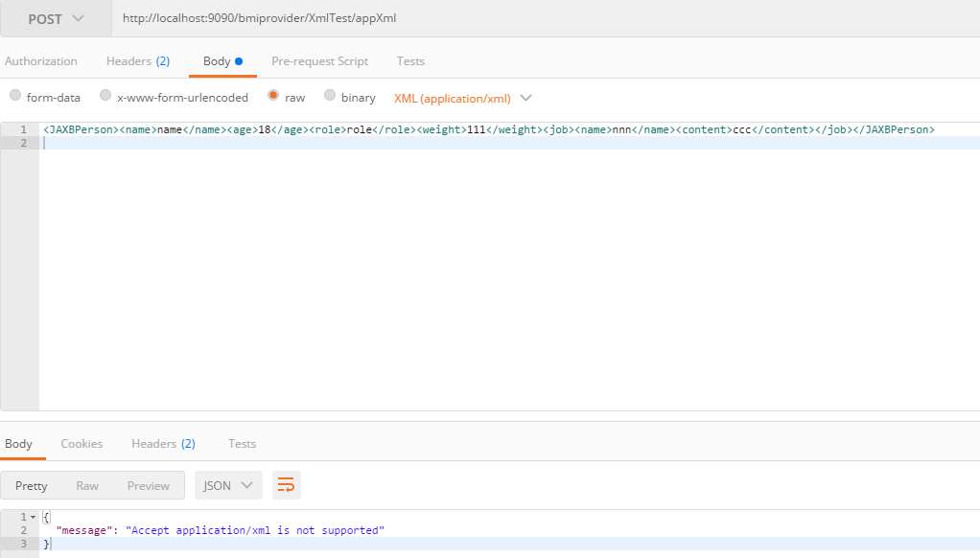Select the raw radio button
This screenshot has width=980, height=558.
point(273,95)
